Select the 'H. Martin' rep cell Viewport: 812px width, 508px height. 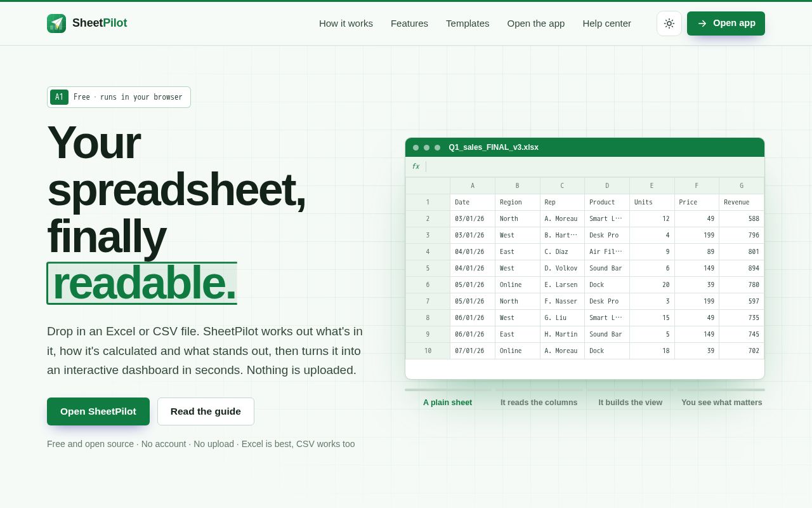click(562, 334)
